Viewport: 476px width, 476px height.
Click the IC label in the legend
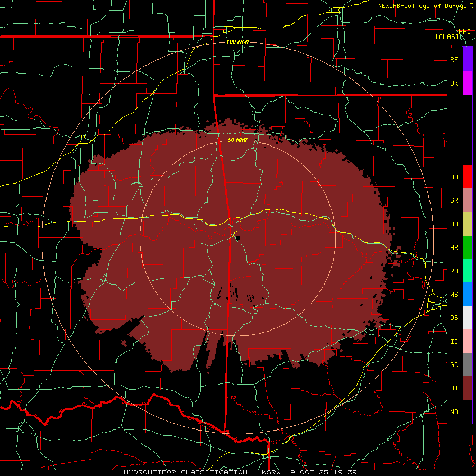pos(454,342)
